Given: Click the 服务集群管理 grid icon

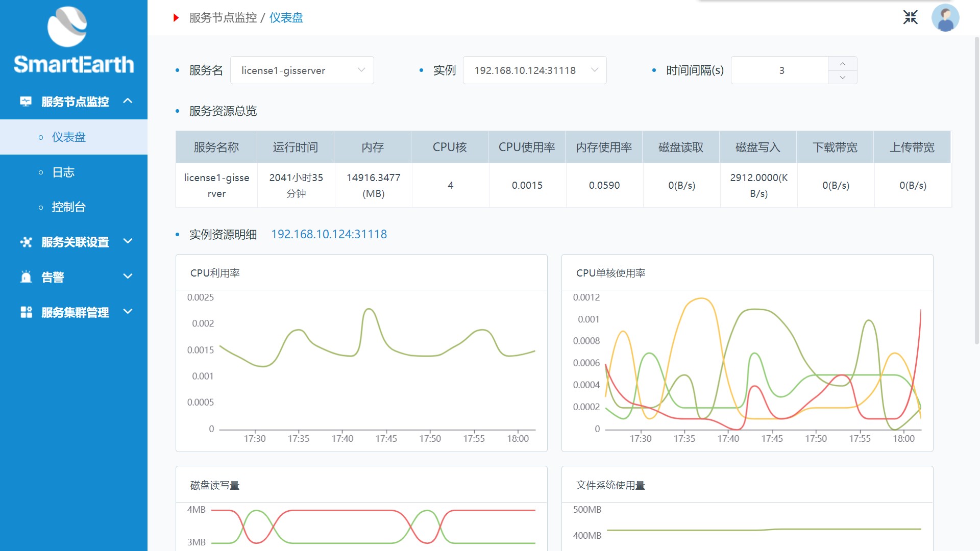Looking at the screenshot, I should pos(26,312).
